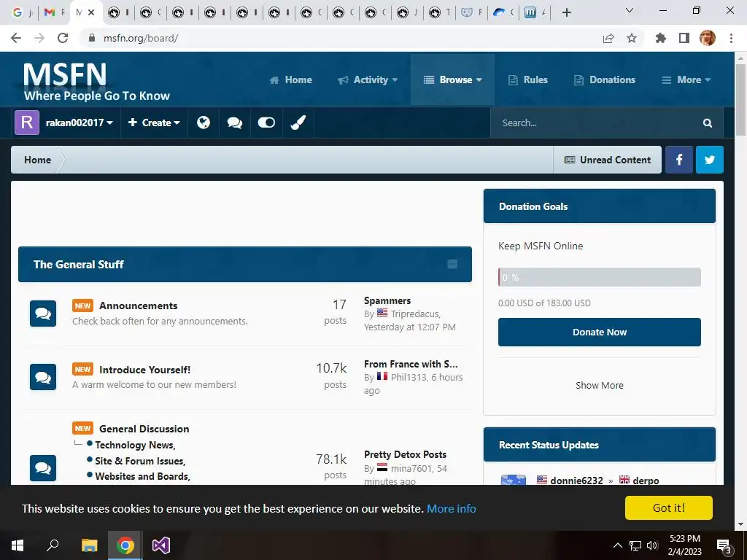Screen dimensions: 747x560
Task: Open the Donations page
Action: click(605, 80)
